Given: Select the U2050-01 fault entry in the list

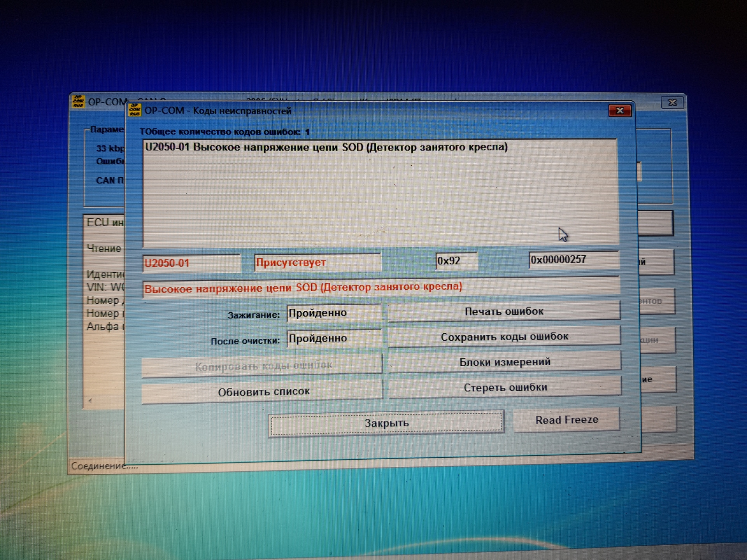Looking at the screenshot, I should pyautogui.click(x=326, y=147).
